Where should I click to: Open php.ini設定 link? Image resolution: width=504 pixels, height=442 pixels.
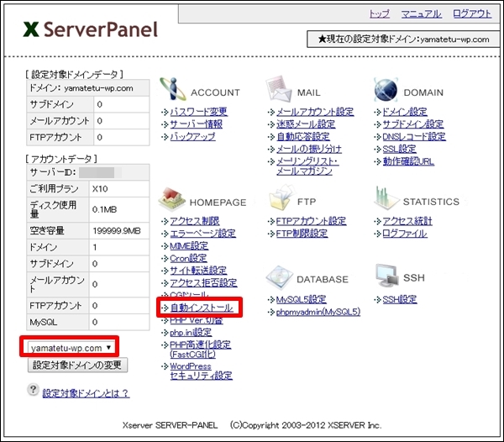(191, 333)
